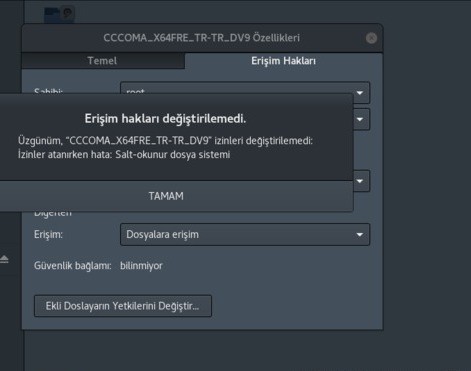Image resolution: width=471 pixels, height=371 pixels.
Task: Click the eject icon in the sidebar
Action: [4, 259]
